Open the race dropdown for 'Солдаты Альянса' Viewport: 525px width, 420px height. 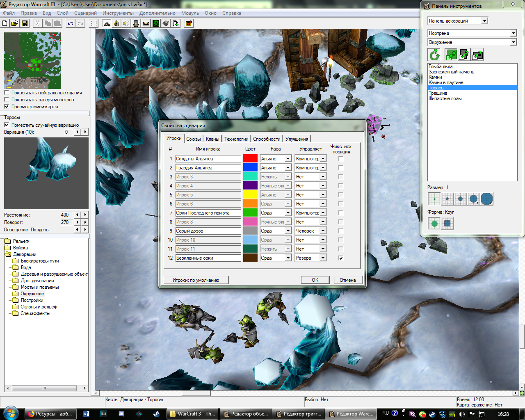288,159
